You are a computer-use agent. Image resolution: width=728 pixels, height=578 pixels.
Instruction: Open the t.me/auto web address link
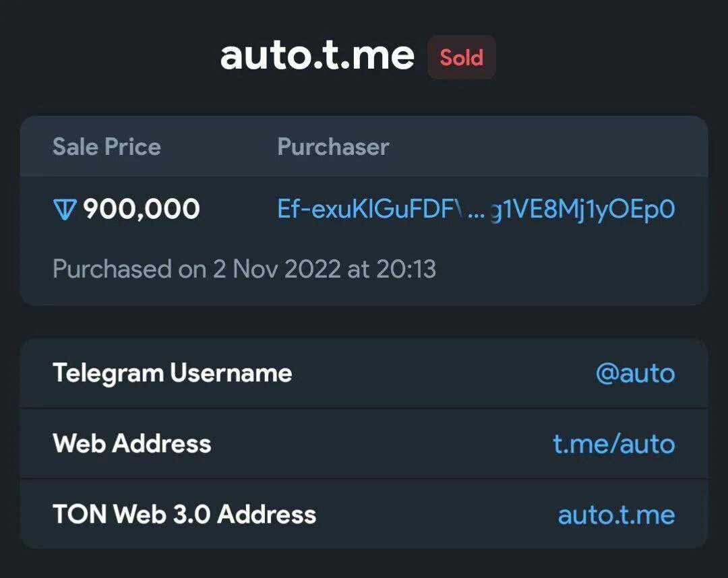coord(613,444)
